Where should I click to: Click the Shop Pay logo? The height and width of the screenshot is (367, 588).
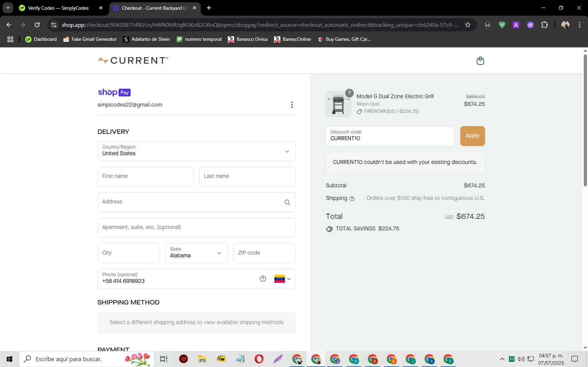114,92
